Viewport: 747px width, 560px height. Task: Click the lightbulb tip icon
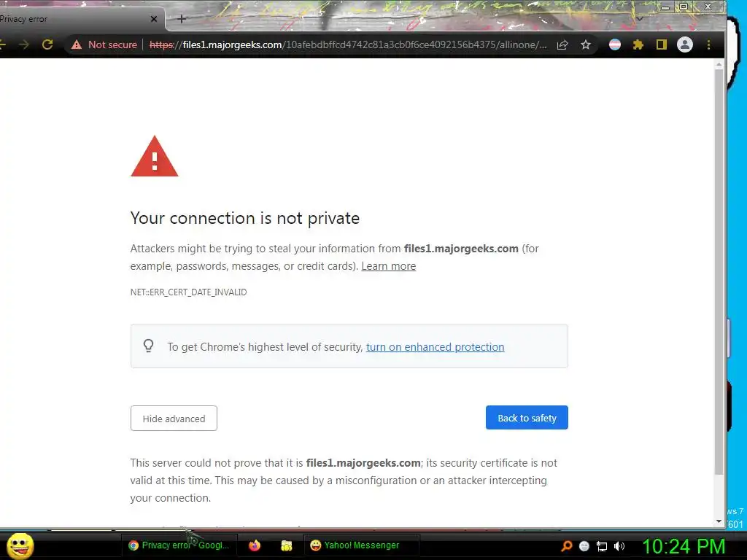pos(149,346)
